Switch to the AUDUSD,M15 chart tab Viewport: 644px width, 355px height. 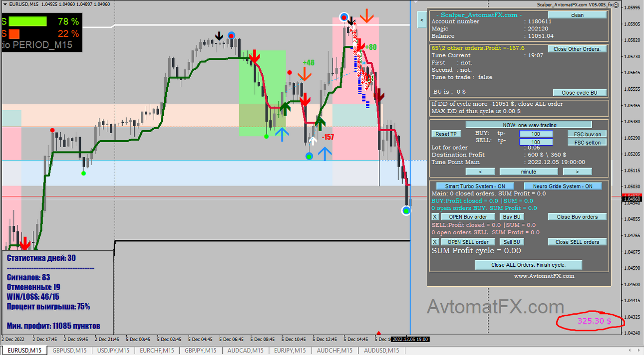(x=381, y=351)
